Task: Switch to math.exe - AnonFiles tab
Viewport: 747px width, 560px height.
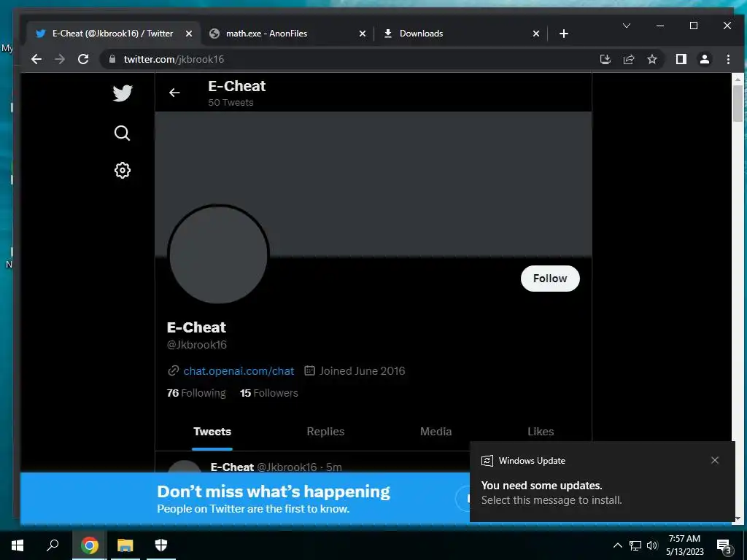Action: point(288,34)
